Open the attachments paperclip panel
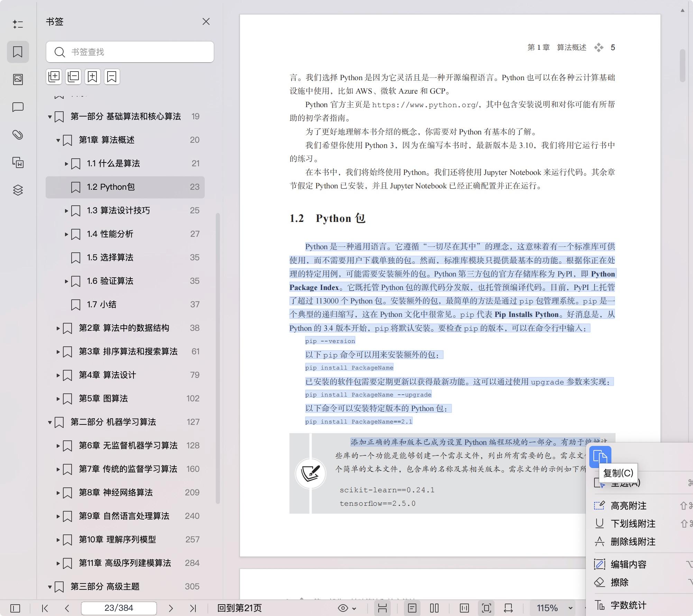 [x=18, y=135]
